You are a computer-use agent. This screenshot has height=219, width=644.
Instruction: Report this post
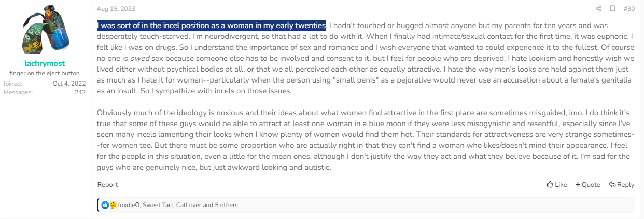click(107, 185)
